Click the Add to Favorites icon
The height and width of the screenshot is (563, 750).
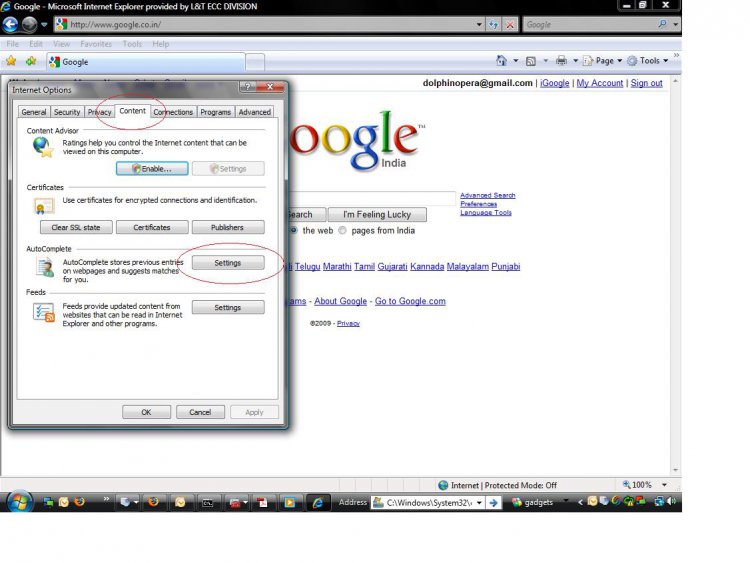coord(30,61)
